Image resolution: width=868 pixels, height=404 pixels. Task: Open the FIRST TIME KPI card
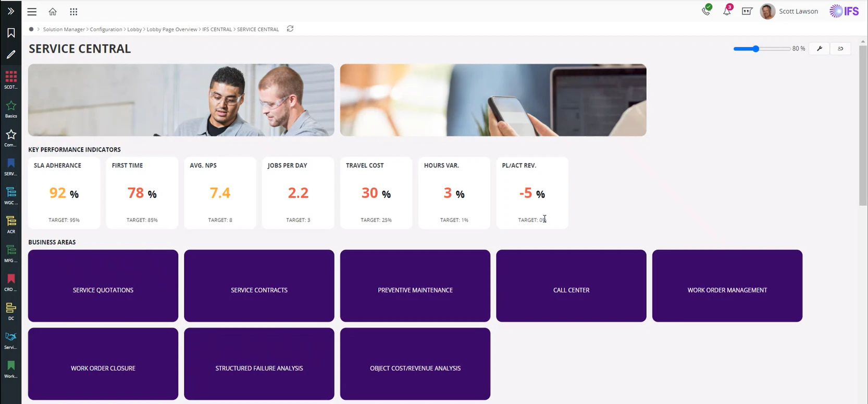coord(142,193)
